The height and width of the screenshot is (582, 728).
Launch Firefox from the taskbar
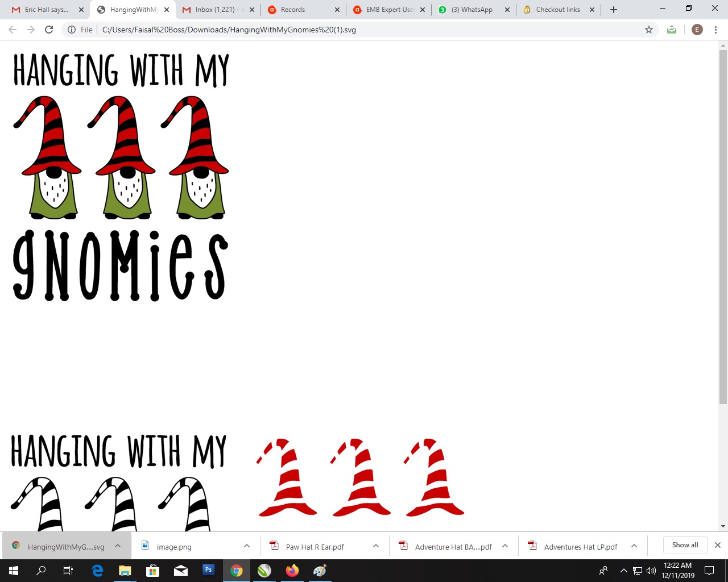click(292, 570)
